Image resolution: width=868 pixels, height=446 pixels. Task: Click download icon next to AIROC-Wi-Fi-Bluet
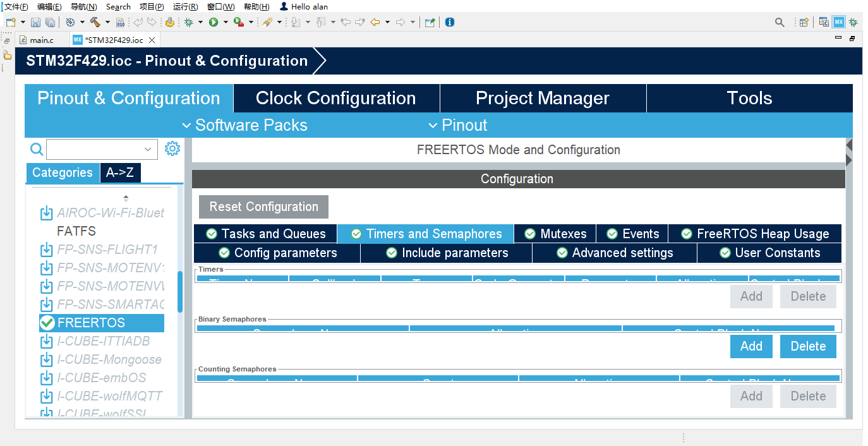(x=46, y=213)
